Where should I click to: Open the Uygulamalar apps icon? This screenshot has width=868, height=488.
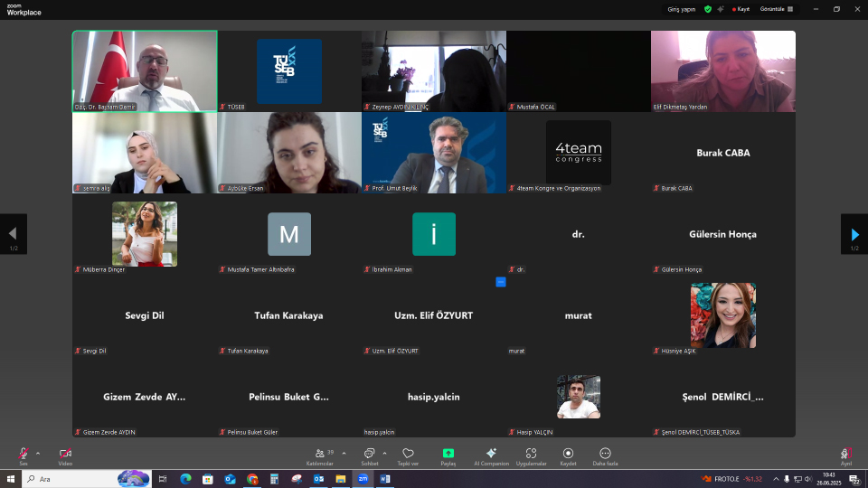pyautogui.click(x=531, y=454)
